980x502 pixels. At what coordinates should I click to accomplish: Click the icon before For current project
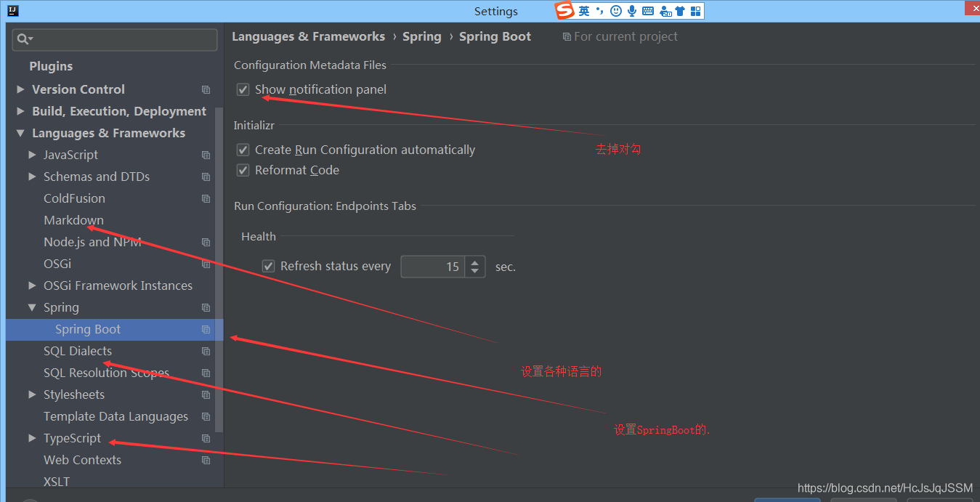tap(567, 36)
